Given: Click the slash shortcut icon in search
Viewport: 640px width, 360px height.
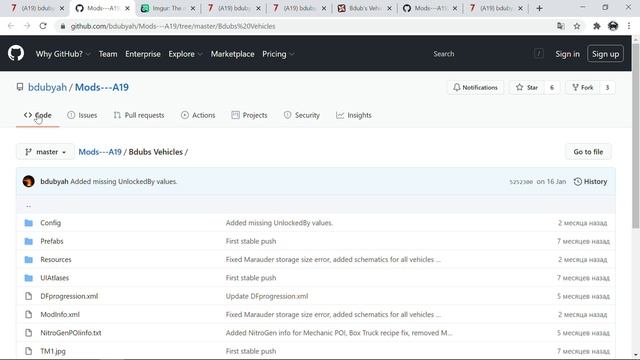Looking at the screenshot, I should pos(539,53).
